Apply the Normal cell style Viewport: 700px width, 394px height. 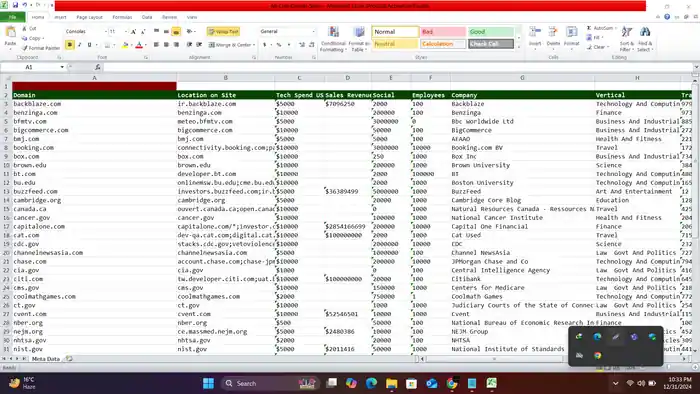coord(395,32)
